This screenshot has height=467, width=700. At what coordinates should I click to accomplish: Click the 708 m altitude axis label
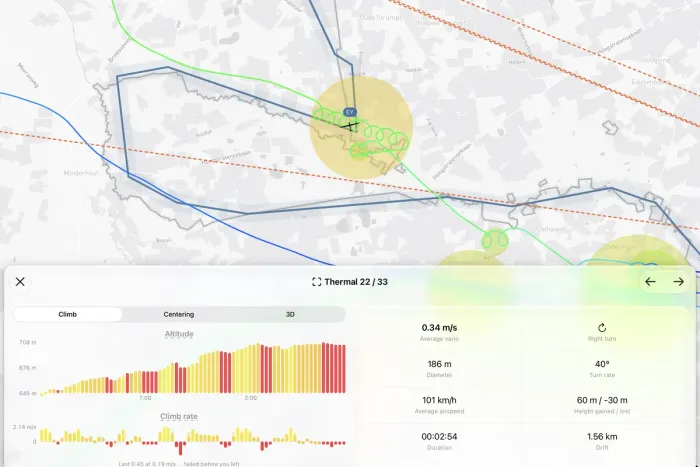coord(28,342)
